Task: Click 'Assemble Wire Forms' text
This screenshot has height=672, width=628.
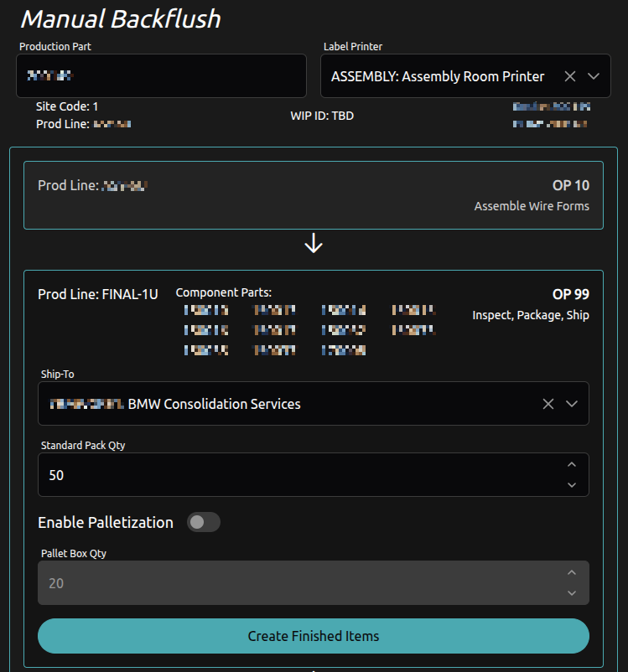Action: (532, 206)
